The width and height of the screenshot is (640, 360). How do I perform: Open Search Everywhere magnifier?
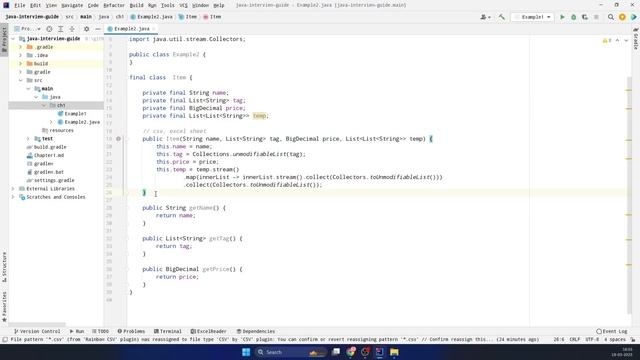pyautogui.click(x=611, y=17)
